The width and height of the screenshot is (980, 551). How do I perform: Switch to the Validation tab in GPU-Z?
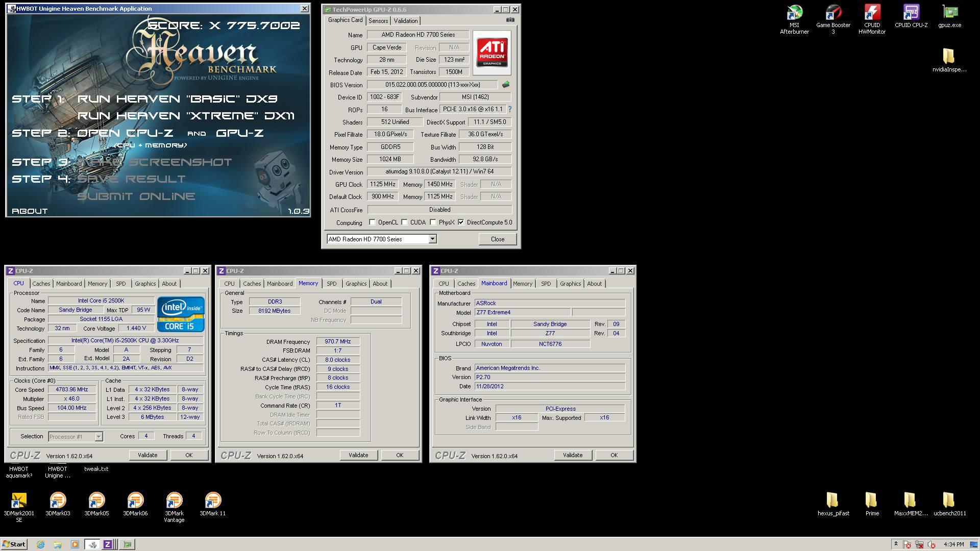[406, 20]
